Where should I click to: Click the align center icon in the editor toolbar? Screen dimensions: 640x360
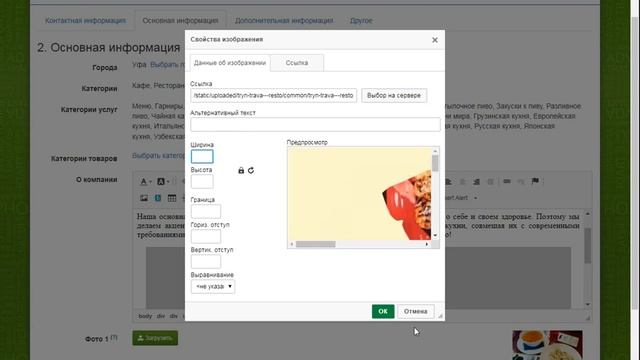coord(462,182)
